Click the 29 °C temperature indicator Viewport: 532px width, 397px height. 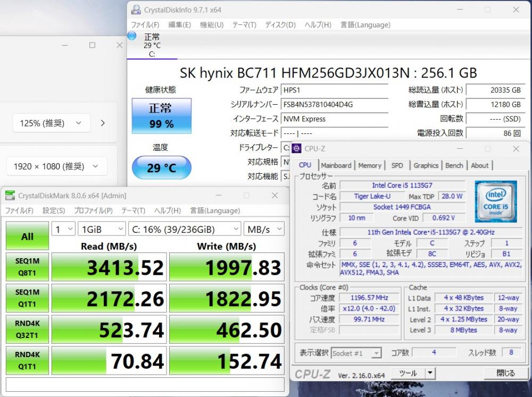click(x=161, y=168)
